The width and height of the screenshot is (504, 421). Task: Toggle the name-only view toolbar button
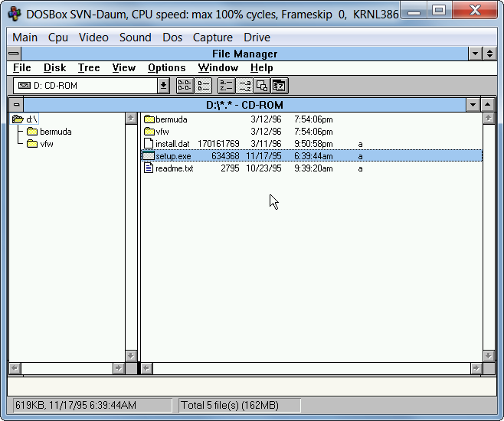click(x=185, y=86)
